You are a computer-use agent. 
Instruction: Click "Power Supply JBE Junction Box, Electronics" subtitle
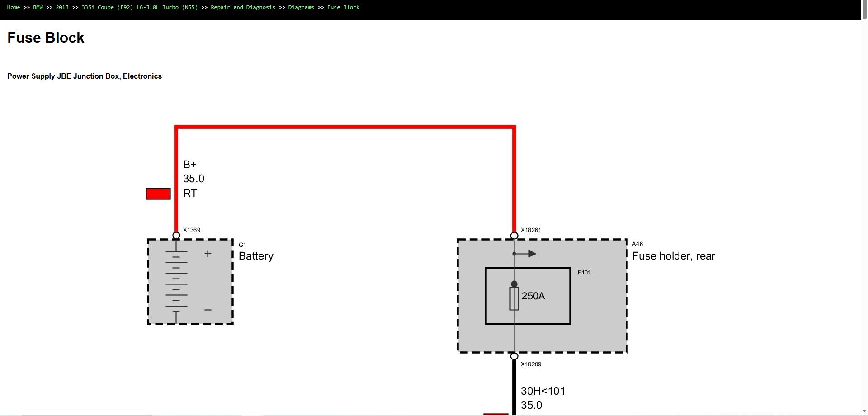click(x=85, y=76)
